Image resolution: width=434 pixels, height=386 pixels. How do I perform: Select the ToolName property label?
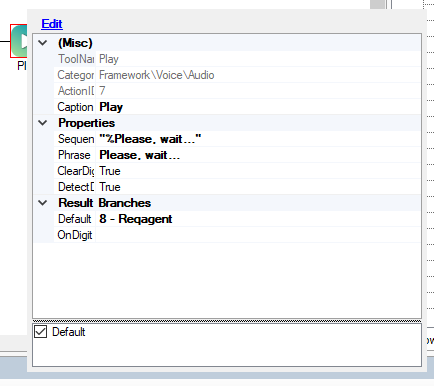[75, 59]
